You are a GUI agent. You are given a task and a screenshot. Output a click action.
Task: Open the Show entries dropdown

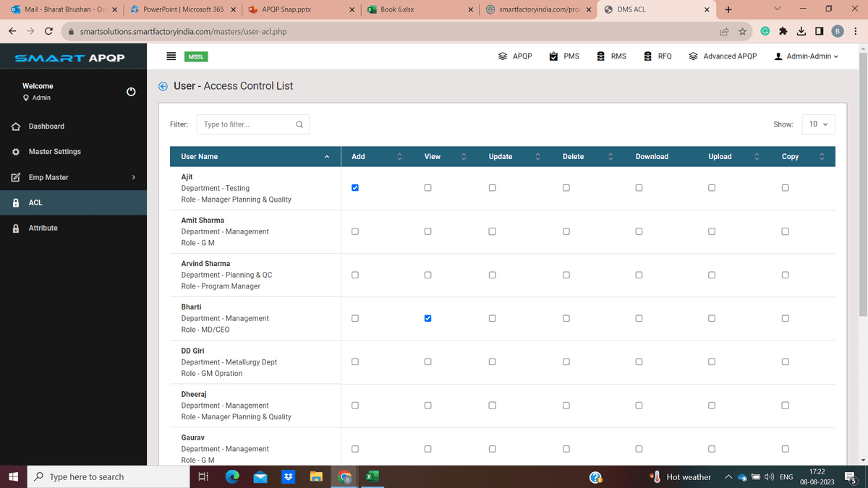818,124
